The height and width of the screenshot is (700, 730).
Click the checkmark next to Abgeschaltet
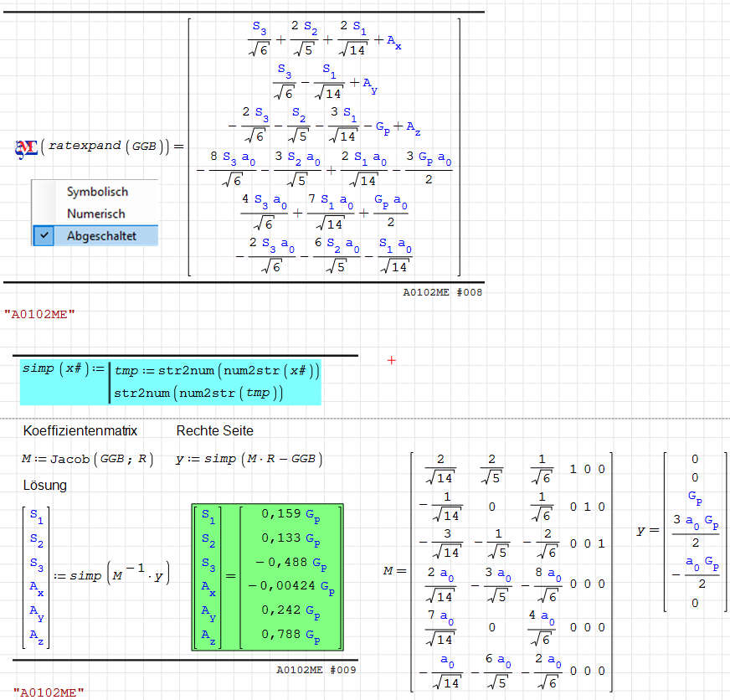coord(44,236)
